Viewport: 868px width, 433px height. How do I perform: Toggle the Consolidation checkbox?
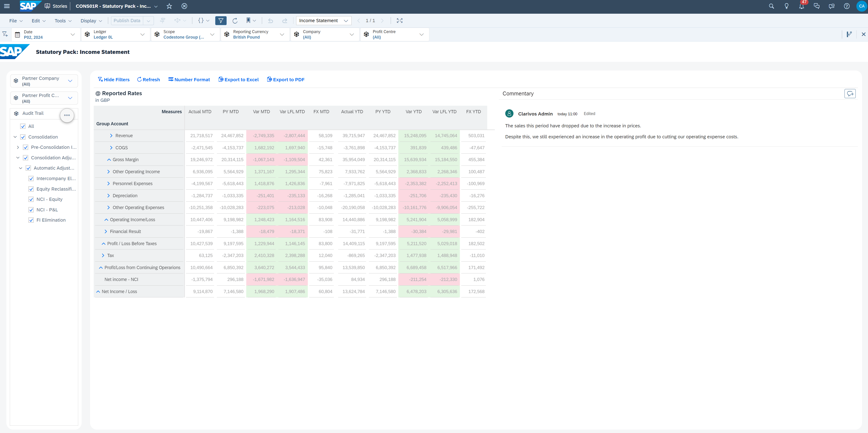pyautogui.click(x=23, y=137)
